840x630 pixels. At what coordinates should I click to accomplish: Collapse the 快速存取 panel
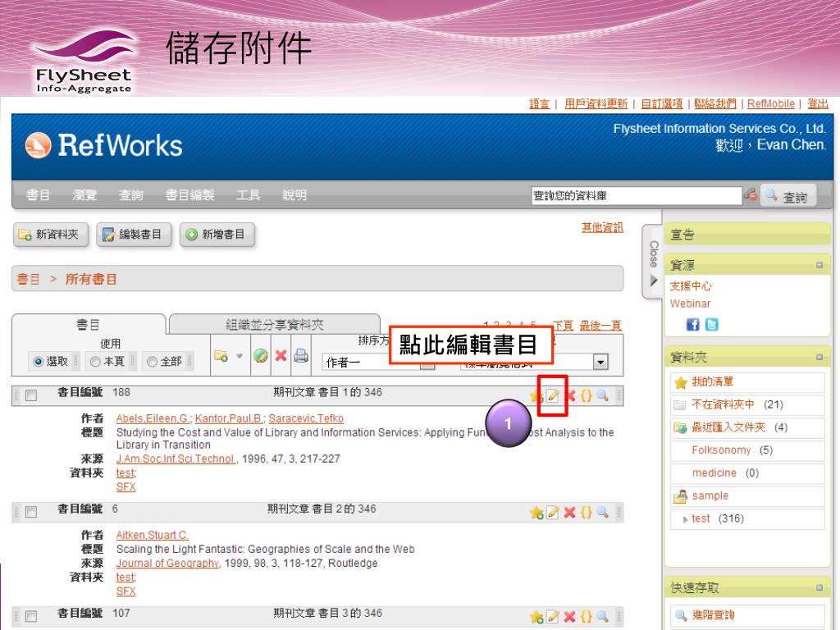point(819,587)
